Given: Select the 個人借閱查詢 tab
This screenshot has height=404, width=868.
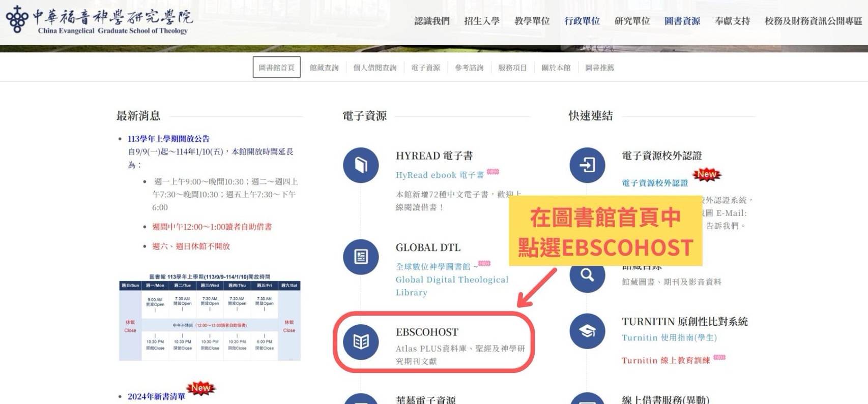Looking at the screenshot, I should pyautogui.click(x=375, y=68).
